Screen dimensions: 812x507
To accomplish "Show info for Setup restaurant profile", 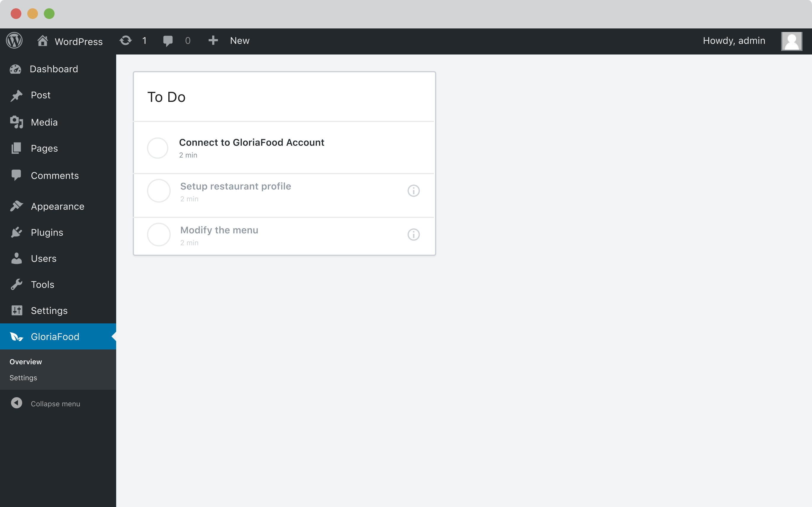I will pos(413,190).
